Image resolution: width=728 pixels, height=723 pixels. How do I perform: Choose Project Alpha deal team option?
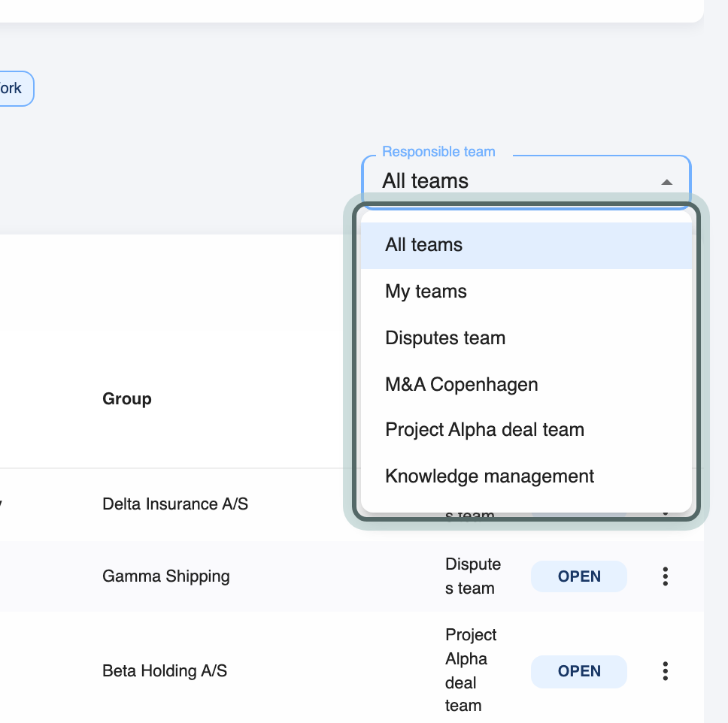(x=526, y=430)
